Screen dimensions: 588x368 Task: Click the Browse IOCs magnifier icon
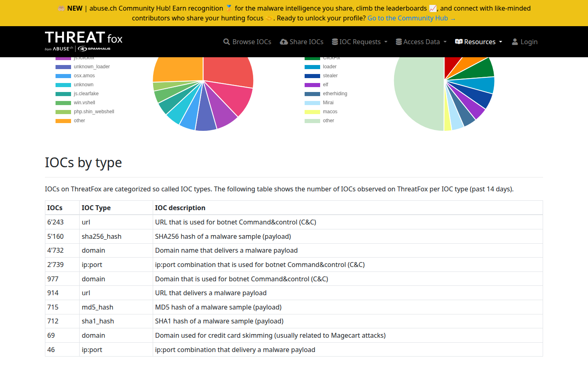(227, 42)
